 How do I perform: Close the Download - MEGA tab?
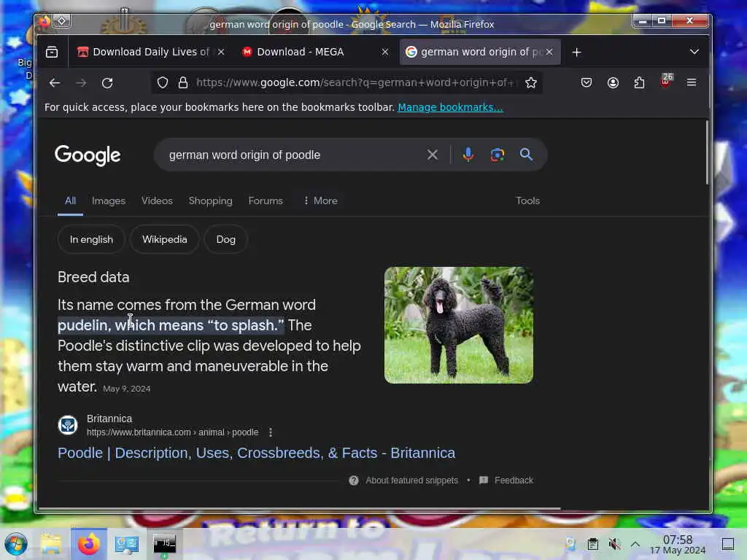pos(385,52)
